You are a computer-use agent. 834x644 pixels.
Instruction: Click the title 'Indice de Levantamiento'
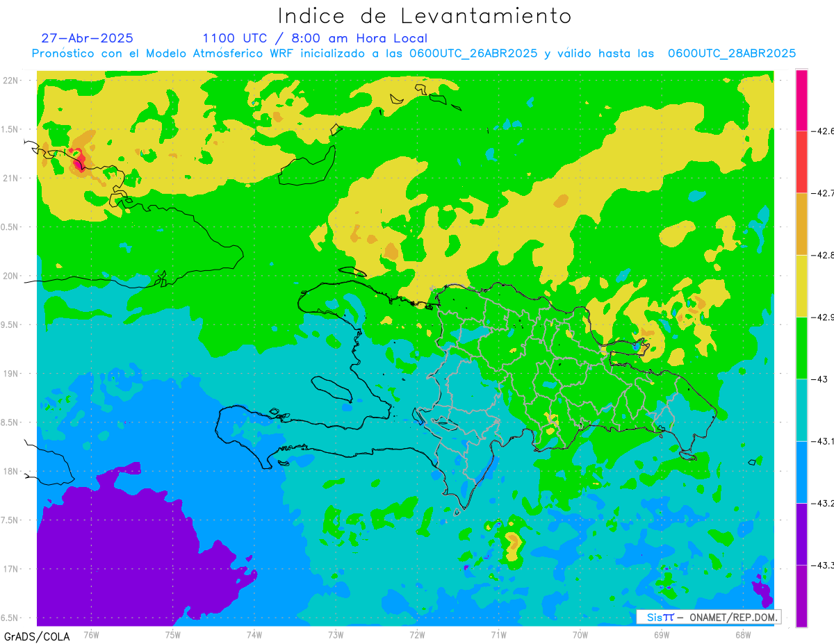pyautogui.click(x=425, y=16)
